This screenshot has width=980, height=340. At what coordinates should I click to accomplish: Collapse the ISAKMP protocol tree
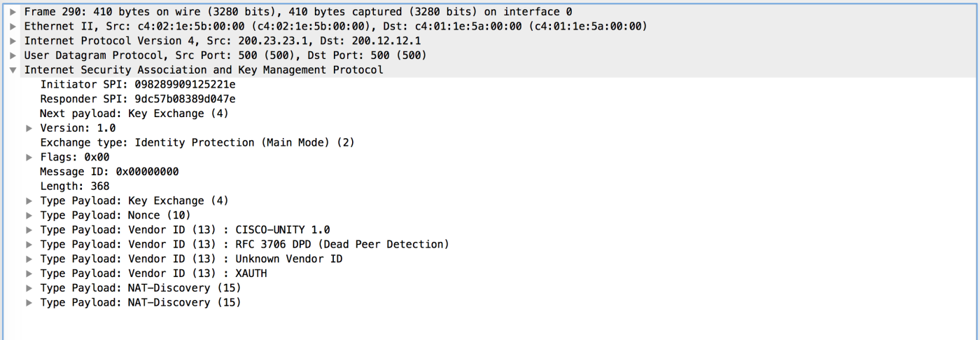(x=13, y=70)
